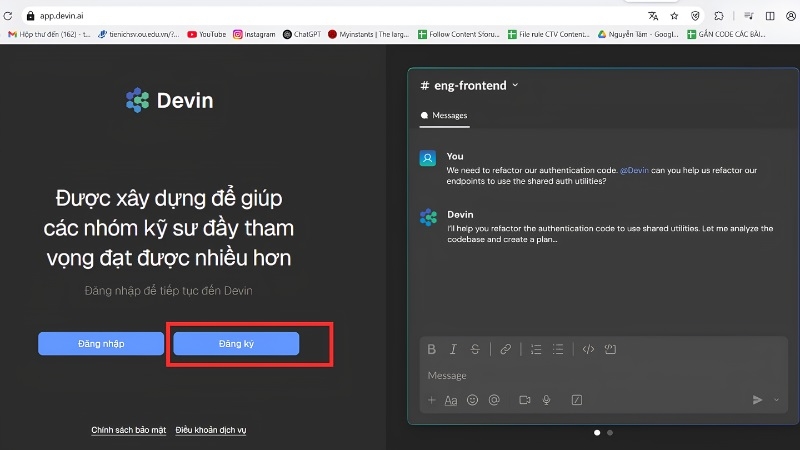
Task: Create a bulleted list in editor
Action: pyautogui.click(x=558, y=349)
